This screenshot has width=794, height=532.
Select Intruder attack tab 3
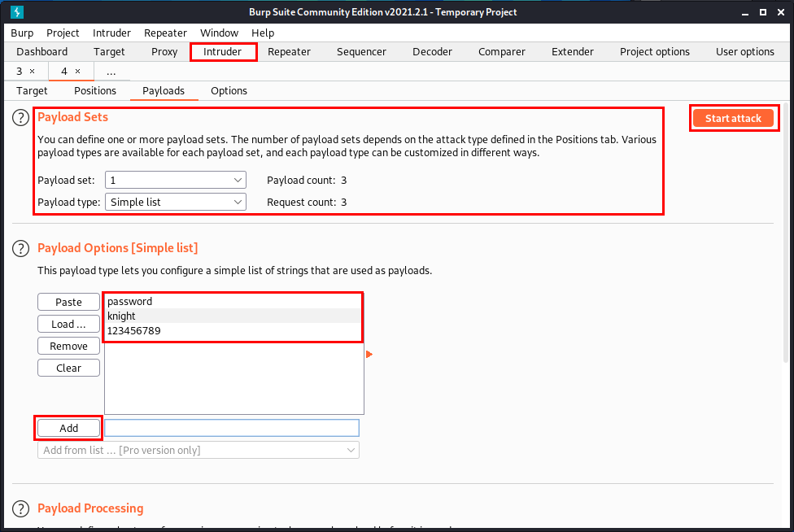[x=20, y=72]
